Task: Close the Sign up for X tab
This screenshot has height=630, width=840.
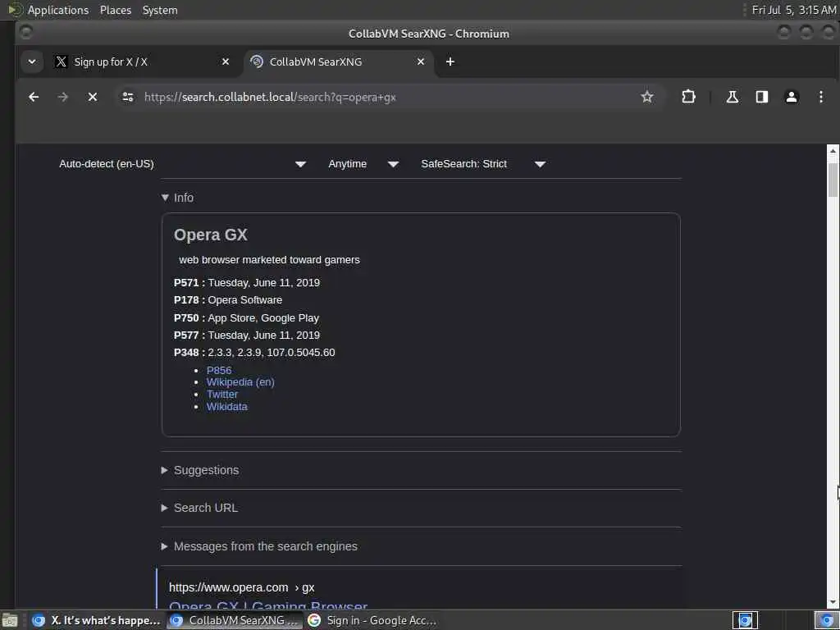Action: pyautogui.click(x=226, y=62)
